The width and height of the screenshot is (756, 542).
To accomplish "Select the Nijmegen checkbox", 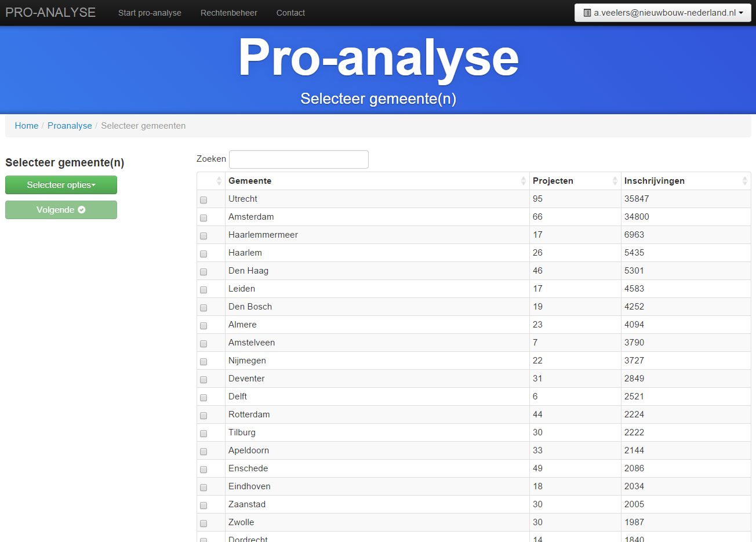I will coord(203,361).
